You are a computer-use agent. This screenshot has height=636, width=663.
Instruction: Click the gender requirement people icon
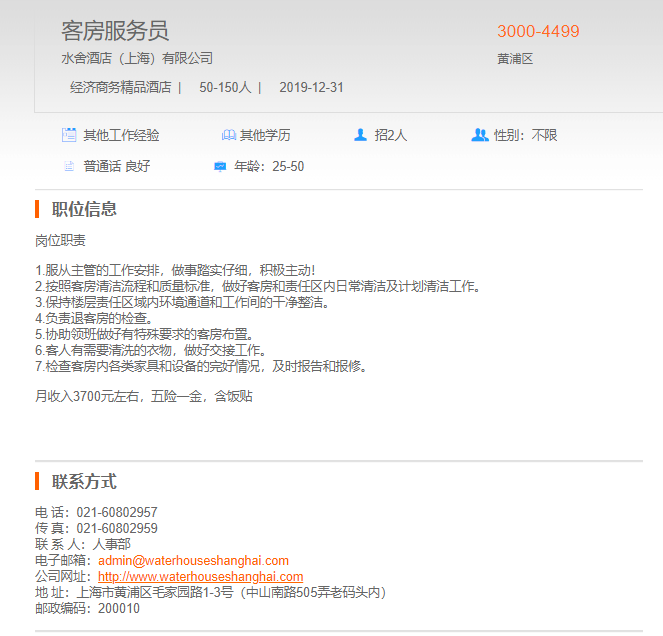[479, 135]
